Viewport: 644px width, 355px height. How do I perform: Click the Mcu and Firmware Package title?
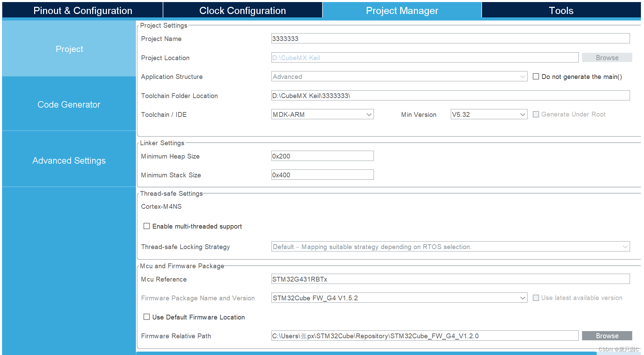tap(182, 266)
